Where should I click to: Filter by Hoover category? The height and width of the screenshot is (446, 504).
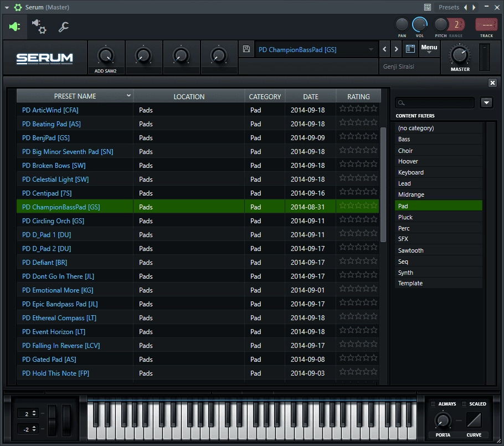(x=439, y=161)
